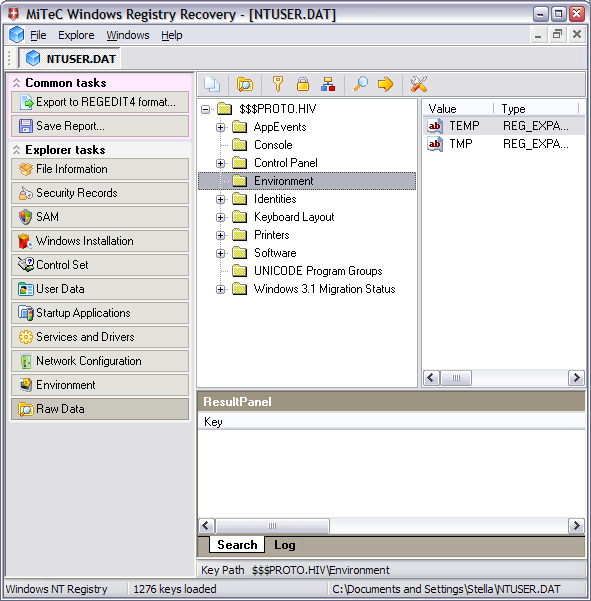Collapse the $$$PROTO.HIV root node
Screen dimensions: 591x601
[206, 109]
